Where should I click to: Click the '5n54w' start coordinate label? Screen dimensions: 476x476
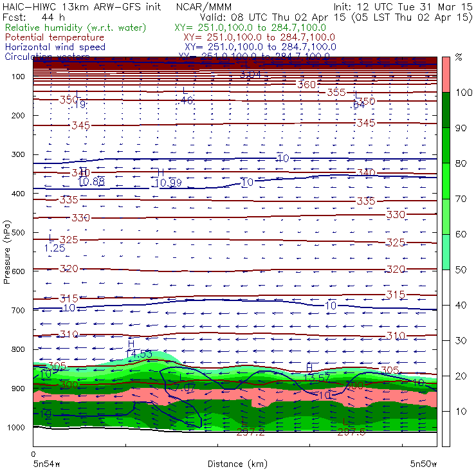coord(46,464)
